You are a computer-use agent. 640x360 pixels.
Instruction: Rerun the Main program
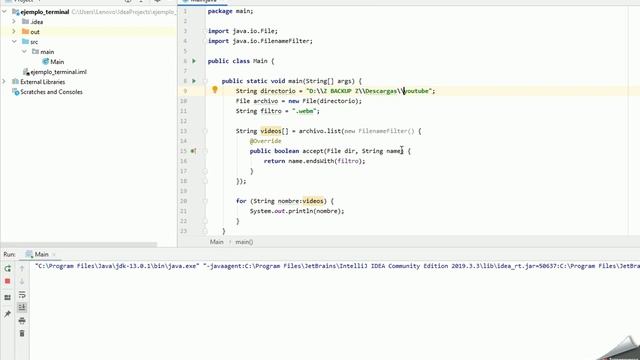(7, 269)
